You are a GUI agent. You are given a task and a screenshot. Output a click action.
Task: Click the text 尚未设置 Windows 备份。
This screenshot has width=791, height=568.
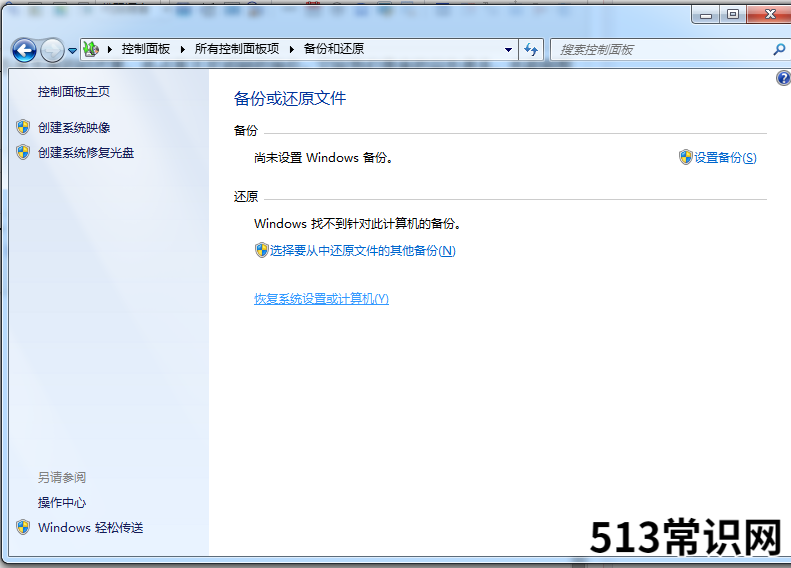tap(323, 157)
